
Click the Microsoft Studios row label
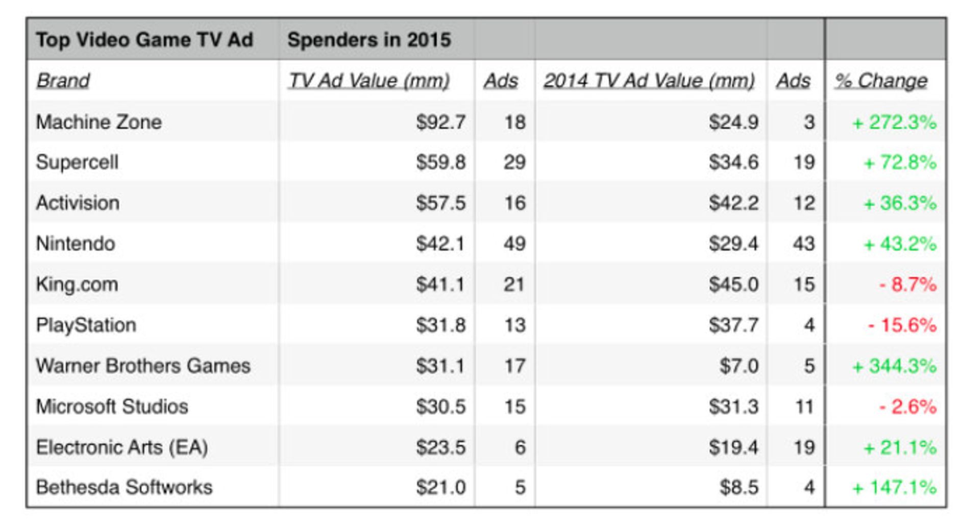(x=112, y=407)
